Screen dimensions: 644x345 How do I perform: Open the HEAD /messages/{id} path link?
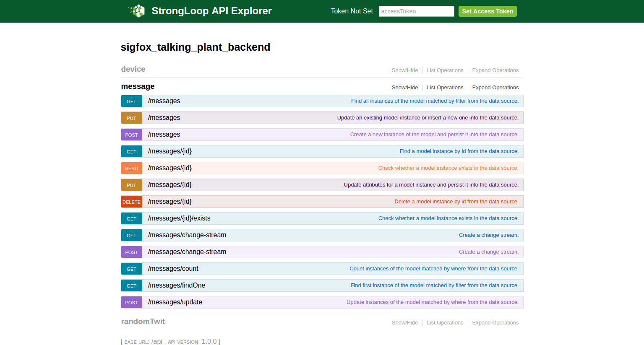coord(170,168)
